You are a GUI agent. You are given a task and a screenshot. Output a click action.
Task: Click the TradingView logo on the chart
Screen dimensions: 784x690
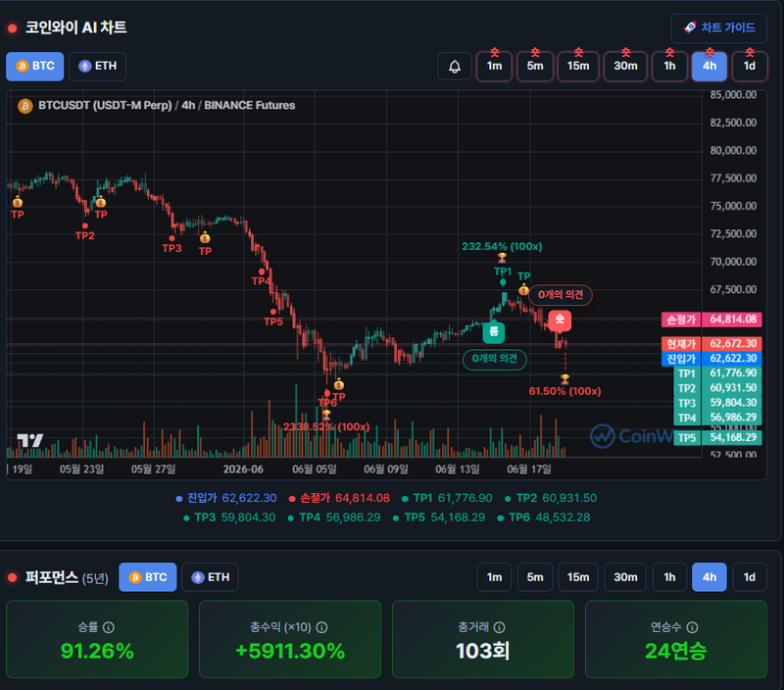[30, 440]
